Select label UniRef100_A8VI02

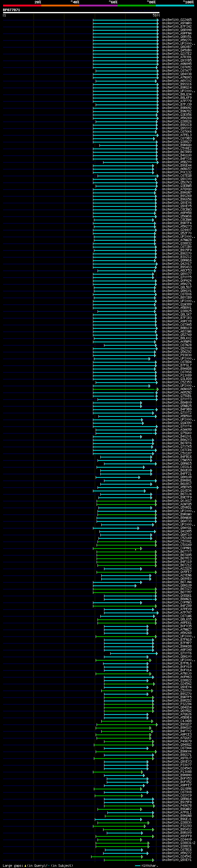click(177, 81)
